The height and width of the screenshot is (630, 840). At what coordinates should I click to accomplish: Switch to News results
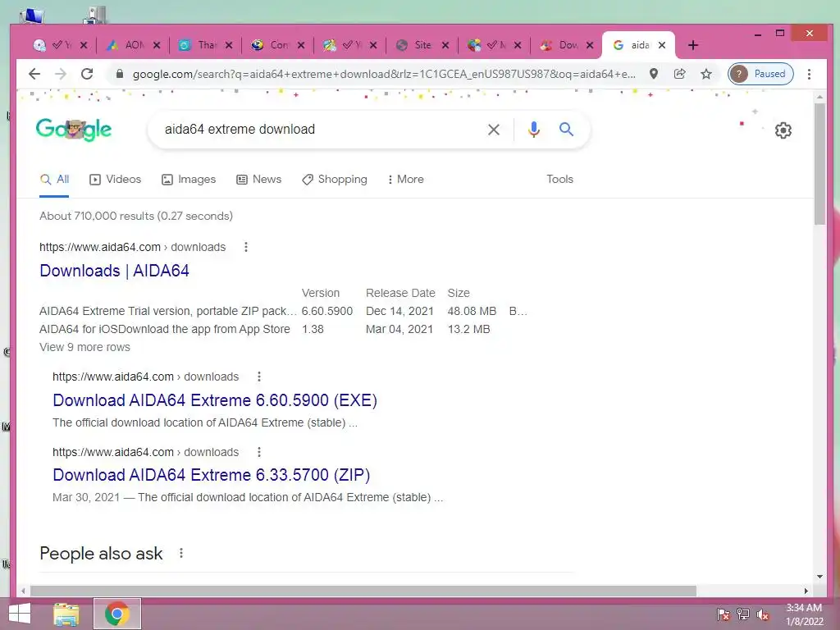click(x=258, y=180)
